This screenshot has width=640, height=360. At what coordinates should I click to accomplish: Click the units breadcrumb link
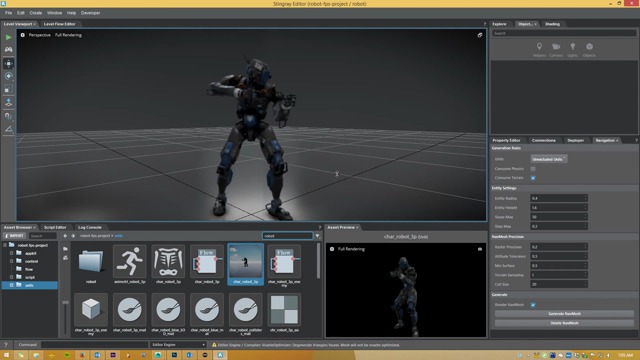point(118,236)
